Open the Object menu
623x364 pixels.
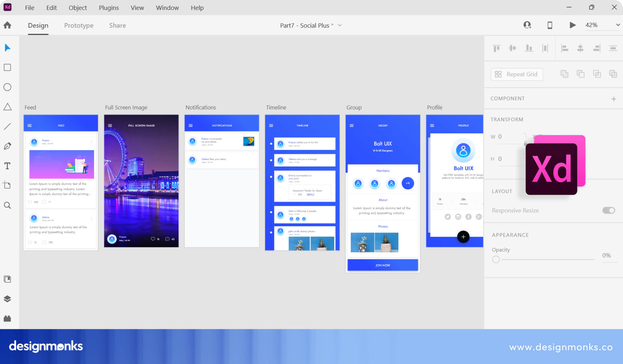(77, 8)
